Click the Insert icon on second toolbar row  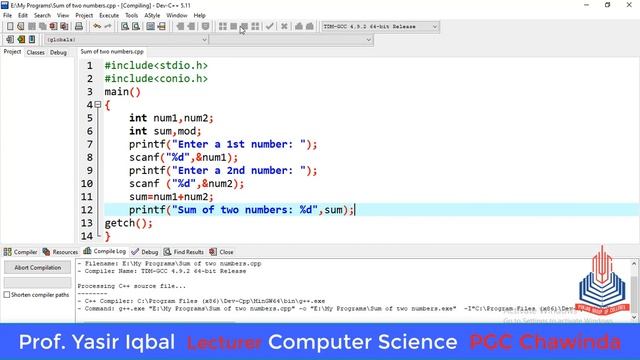pos(10,40)
